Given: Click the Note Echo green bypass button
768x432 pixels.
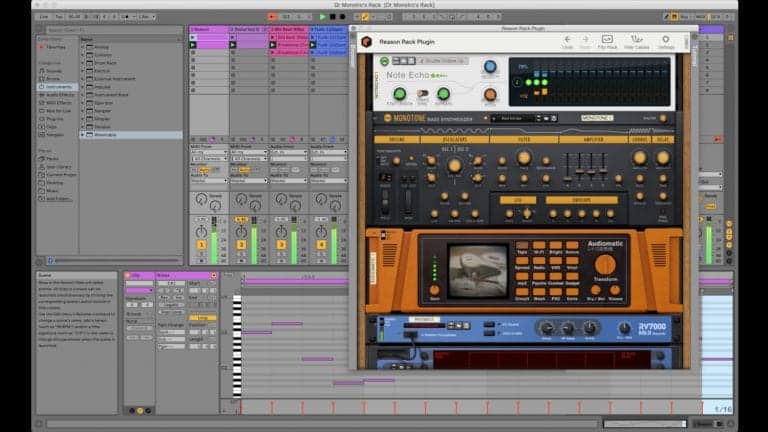Looking at the screenshot, I should [x=384, y=61].
